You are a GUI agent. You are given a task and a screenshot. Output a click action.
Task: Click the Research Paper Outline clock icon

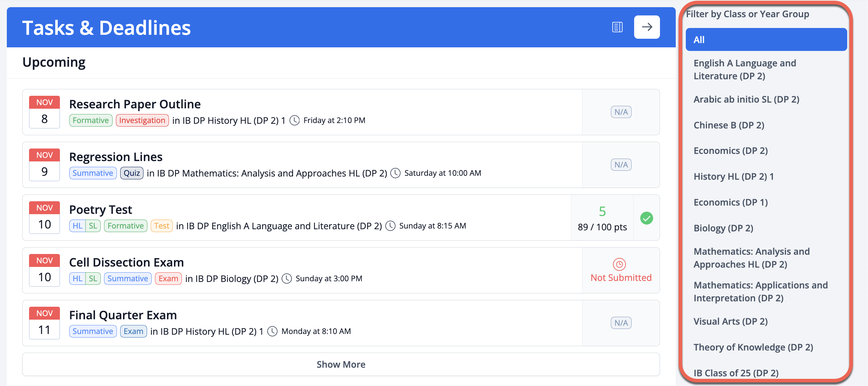[294, 121]
